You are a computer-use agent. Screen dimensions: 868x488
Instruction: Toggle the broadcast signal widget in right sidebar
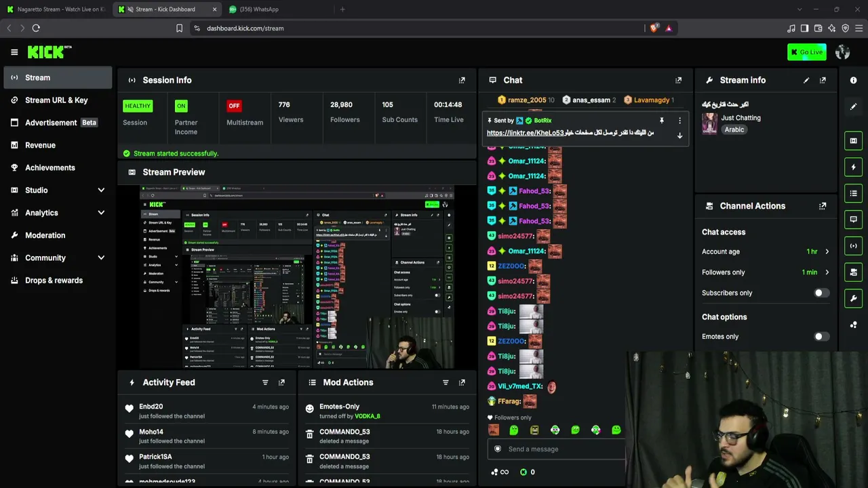click(x=853, y=246)
